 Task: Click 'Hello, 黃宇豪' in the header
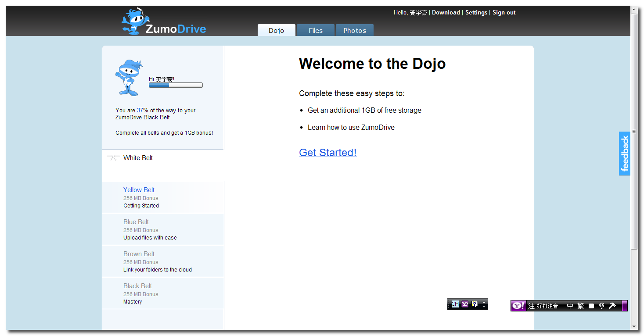tap(410, 12)
